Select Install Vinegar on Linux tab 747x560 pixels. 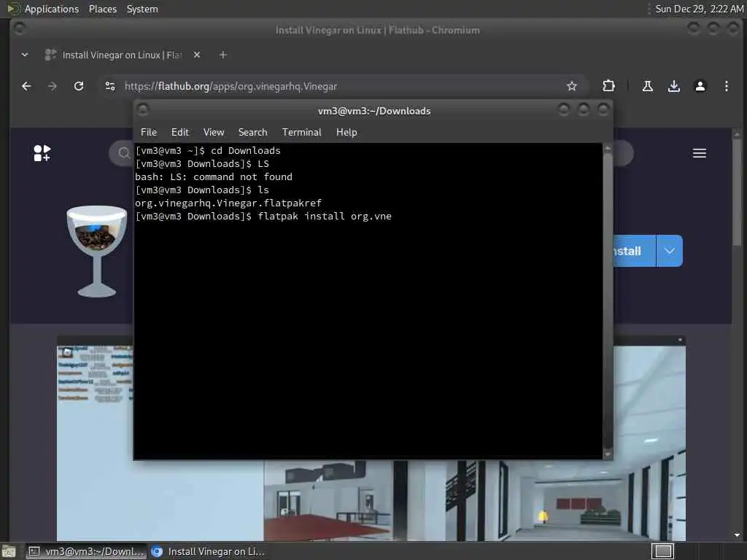click(122, 55)
